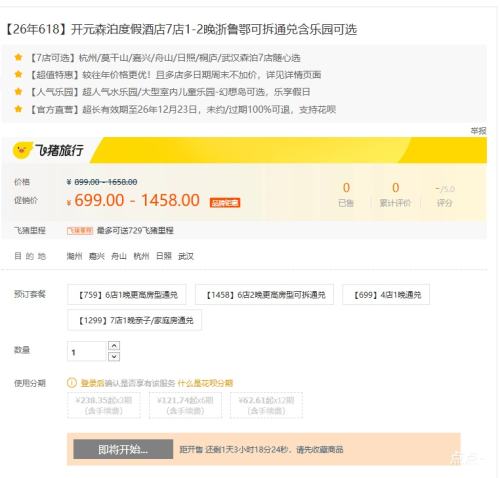Select the 【1299】7店1晚亲子 package
The height and width of the screenshot is (478, 500).
135,320
